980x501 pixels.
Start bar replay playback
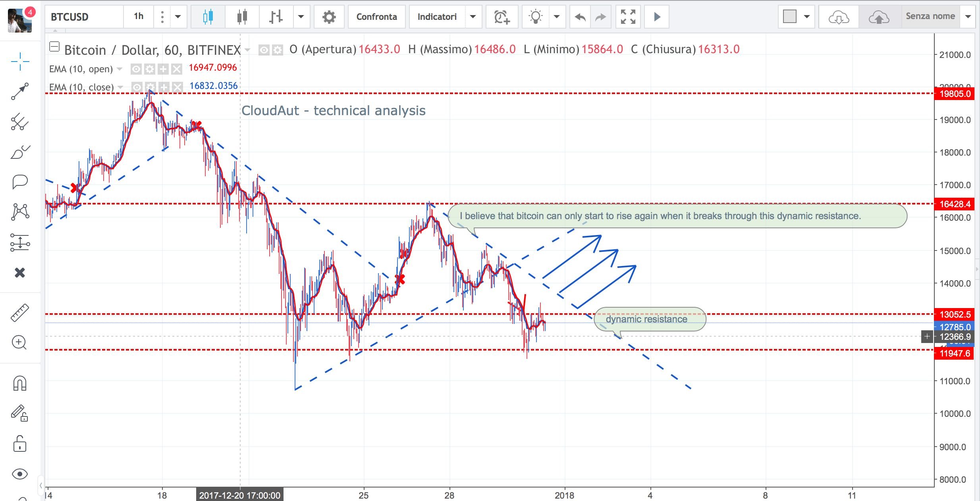(x=657, y=17)
